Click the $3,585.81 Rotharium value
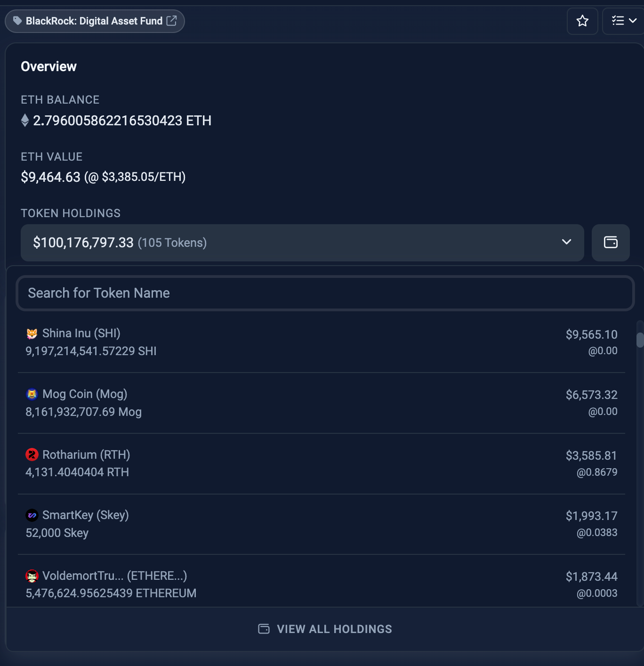644x666 pixels. (x=592, y=455)
